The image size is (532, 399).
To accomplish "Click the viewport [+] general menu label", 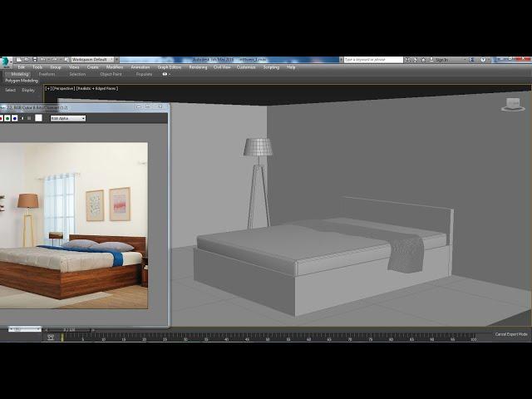I will point(48,88).
